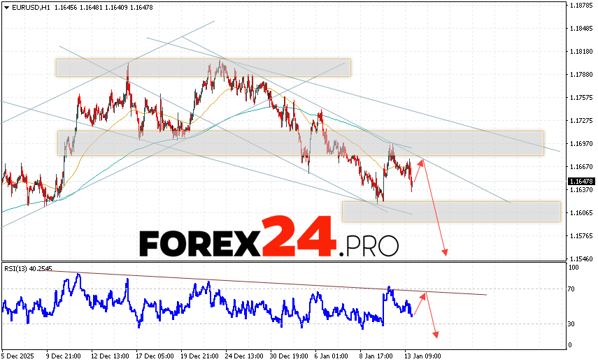
Task: Select the upper gray resistance zone rectangle
Action: [203, 67]
